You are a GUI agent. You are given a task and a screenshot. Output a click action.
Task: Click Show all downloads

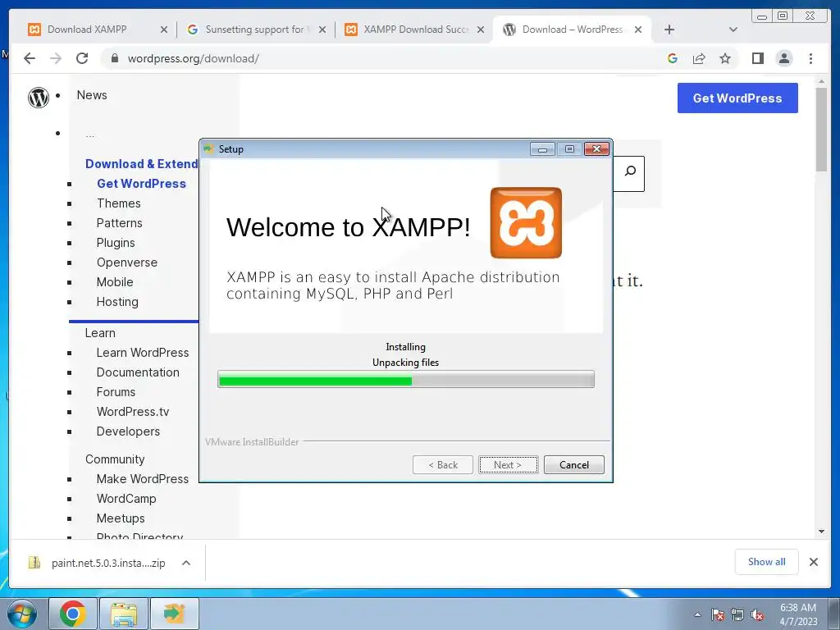767,561
